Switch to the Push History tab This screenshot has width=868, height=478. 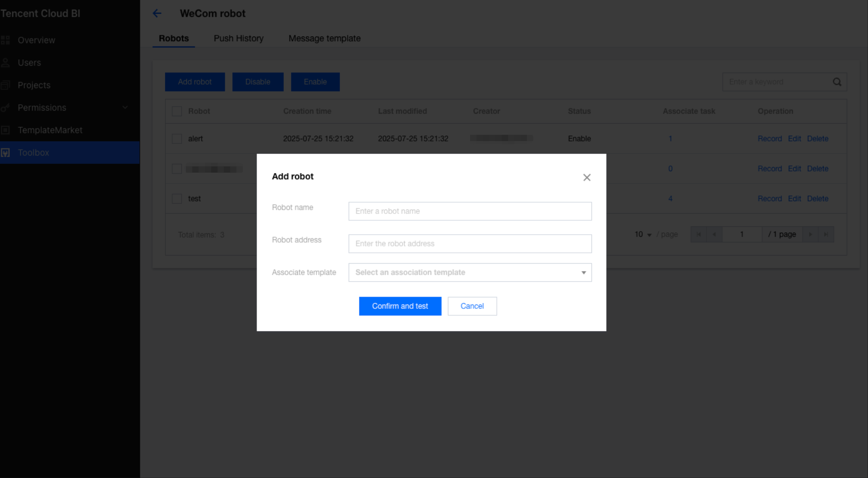238,38
